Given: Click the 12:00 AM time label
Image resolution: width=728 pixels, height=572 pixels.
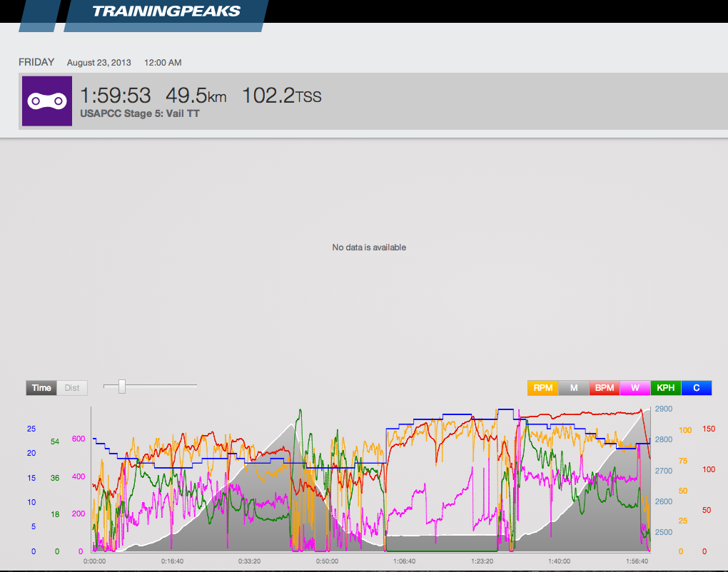Looking at the screenshot, I should pos(163,63).
